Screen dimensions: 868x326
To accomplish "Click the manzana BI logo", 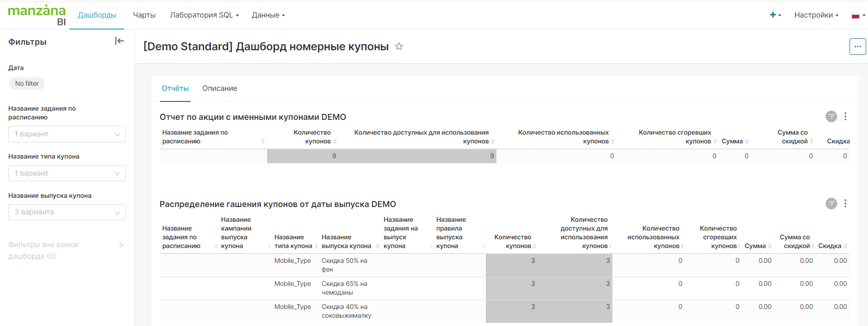I will coord(37,15).
